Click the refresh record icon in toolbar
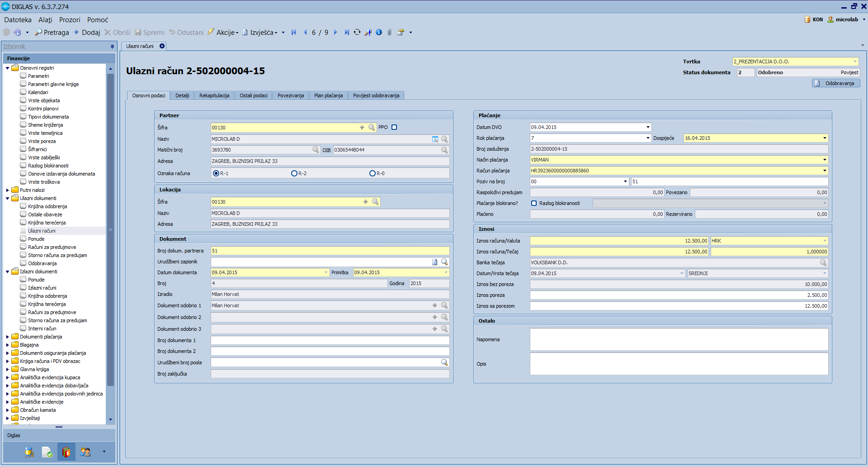This screenshot has width=868, height=467. pyautogui.click(x=357, y=32)
